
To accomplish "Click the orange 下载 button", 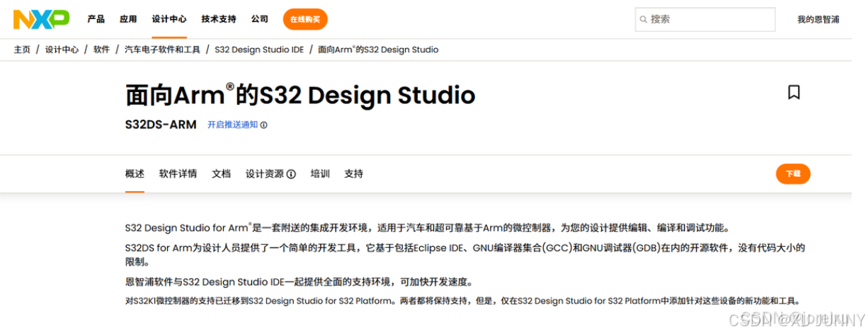I will (793, 174).
